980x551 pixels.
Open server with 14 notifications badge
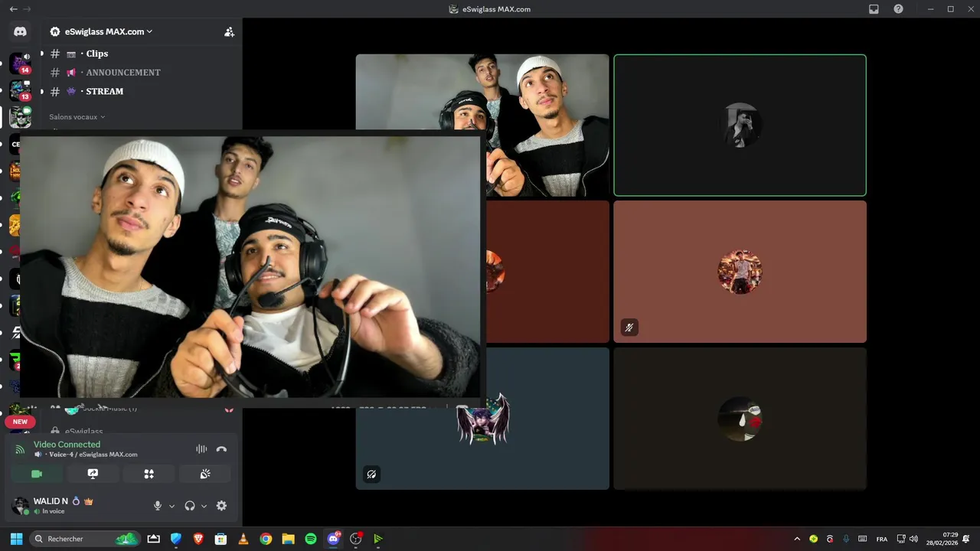tap(20, 63)
